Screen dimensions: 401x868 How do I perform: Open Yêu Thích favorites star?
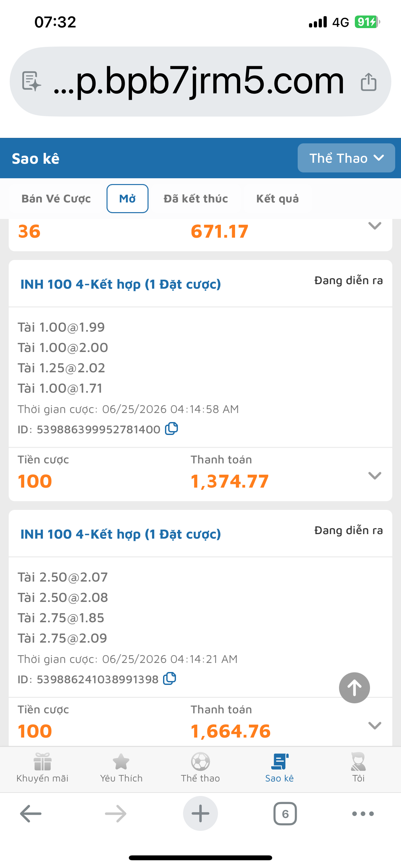pyautogui.click(x=121, y=768)
